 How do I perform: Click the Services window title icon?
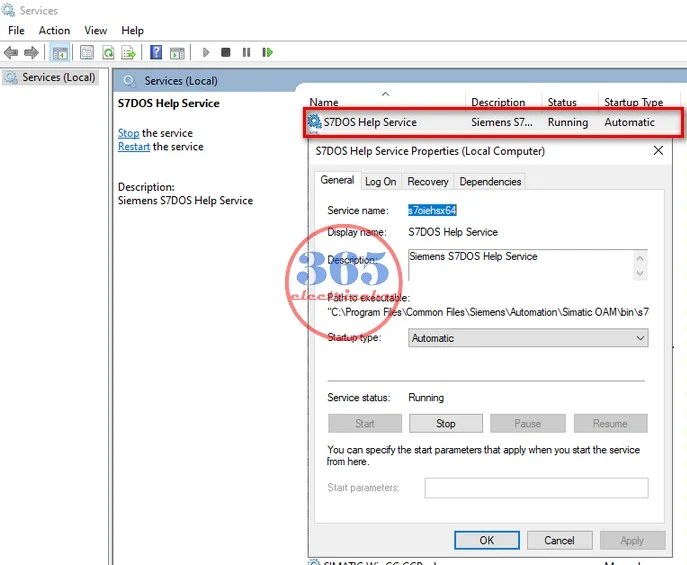(8, 10)
